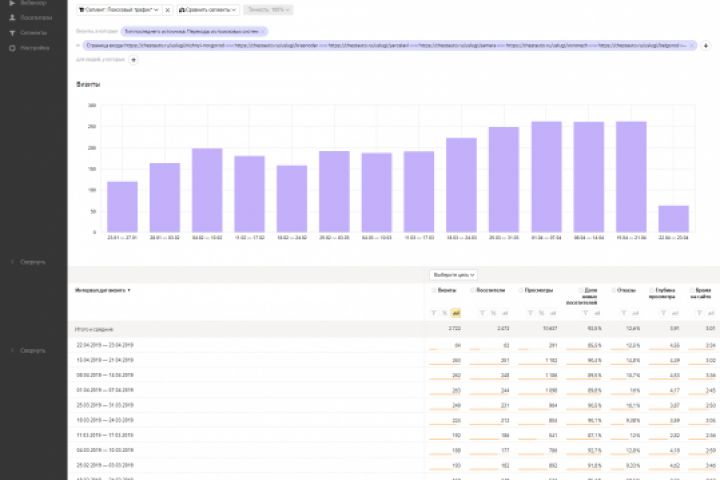This screenshot has height=480, width=720.
Task: Click filter icon under Визиты column
Action: pos(434,313)
